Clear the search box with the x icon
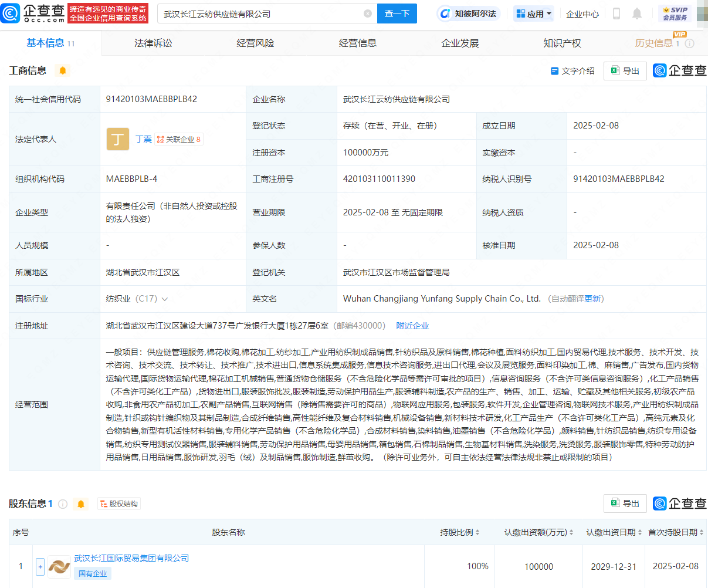Viewport: 708px width, 588px height. 367,13
